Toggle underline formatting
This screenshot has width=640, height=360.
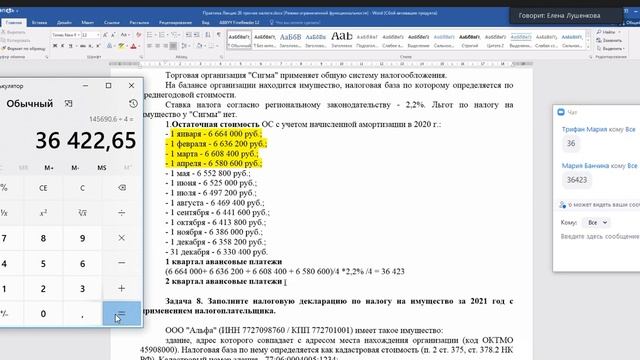71,46
